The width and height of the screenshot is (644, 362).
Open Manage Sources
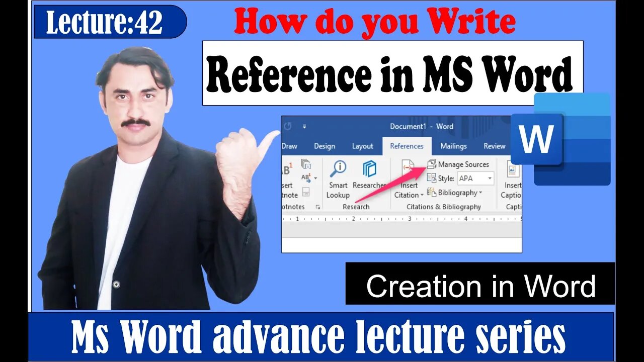458,164
